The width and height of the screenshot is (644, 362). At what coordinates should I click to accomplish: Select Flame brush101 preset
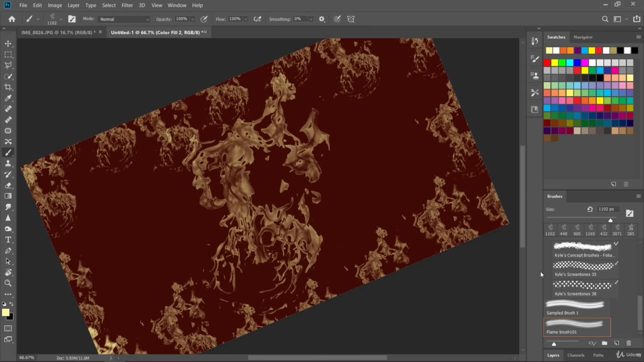coord(577,327)
